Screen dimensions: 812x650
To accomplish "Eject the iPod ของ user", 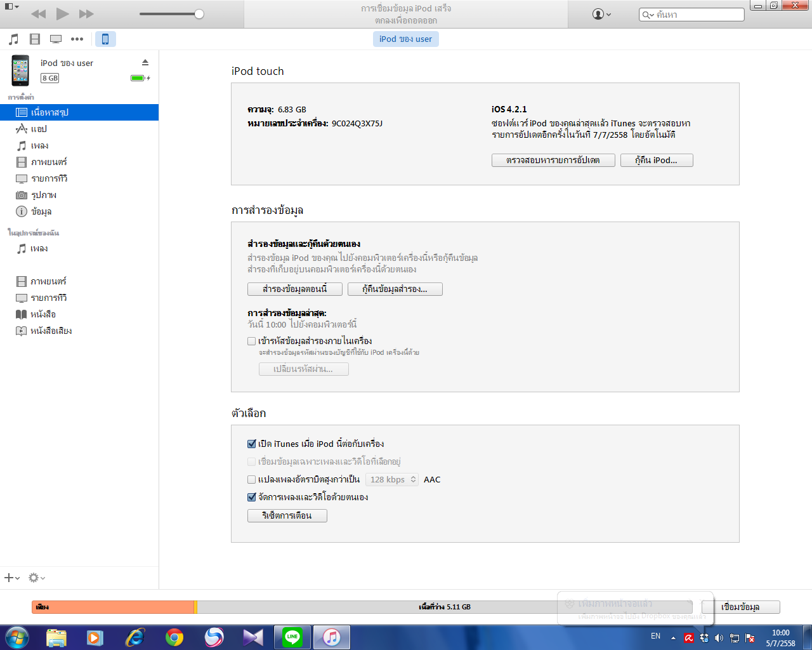I will point(145,62).
